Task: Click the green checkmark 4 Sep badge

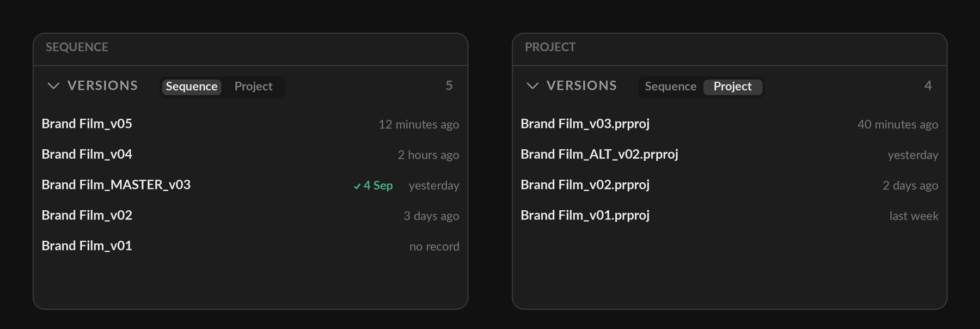Action: pos(373,186)
